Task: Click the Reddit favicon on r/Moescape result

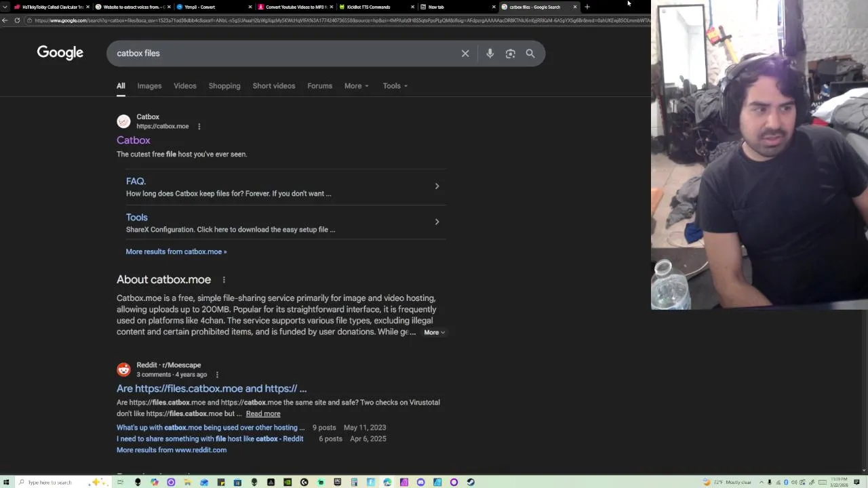Action: point(123,369)
